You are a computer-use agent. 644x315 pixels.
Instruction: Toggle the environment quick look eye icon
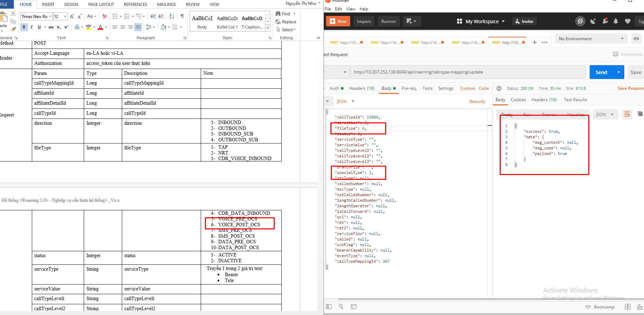point(636,39)
